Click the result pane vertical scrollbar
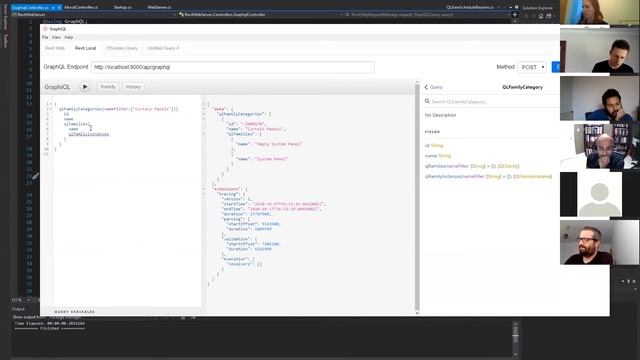This screenshot has height=360, width=640. pos(417,197)
